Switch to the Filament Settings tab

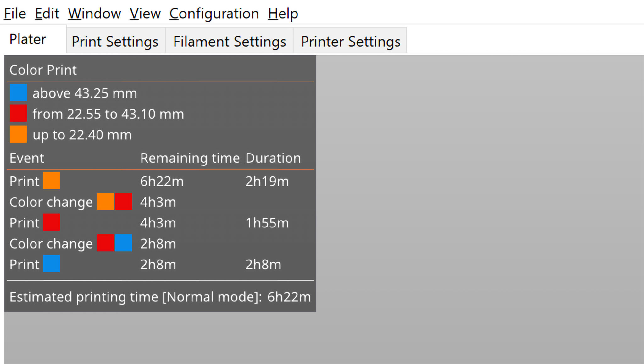point(229,41)
